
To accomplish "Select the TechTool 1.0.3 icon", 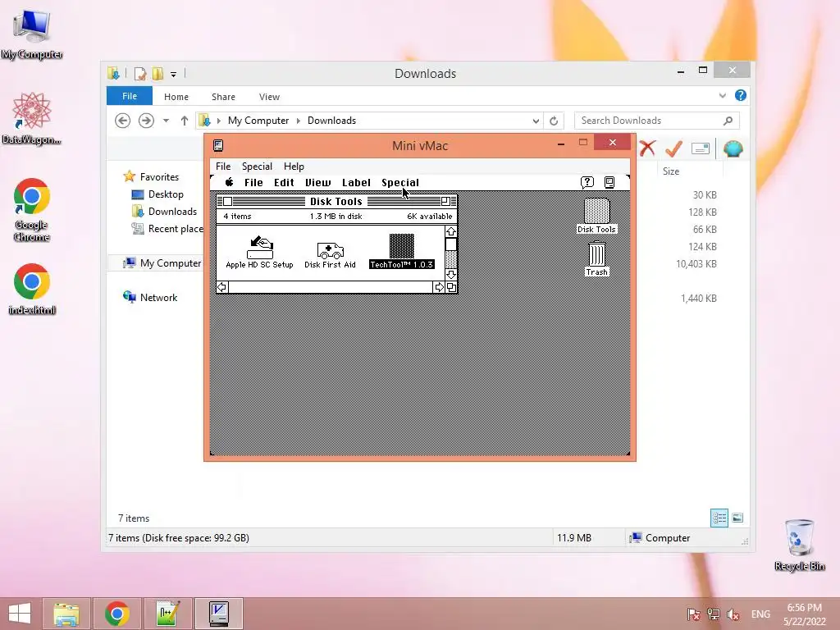I will (402, 246).
